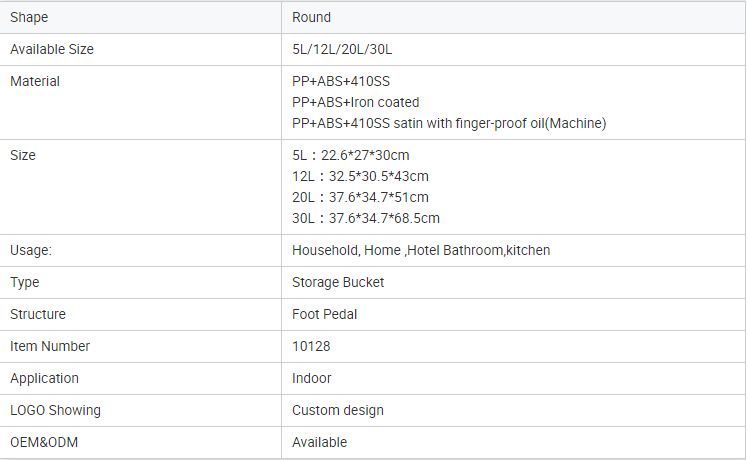Select the Indoor application value
This screenshot has width=747, height=460.
311,378
